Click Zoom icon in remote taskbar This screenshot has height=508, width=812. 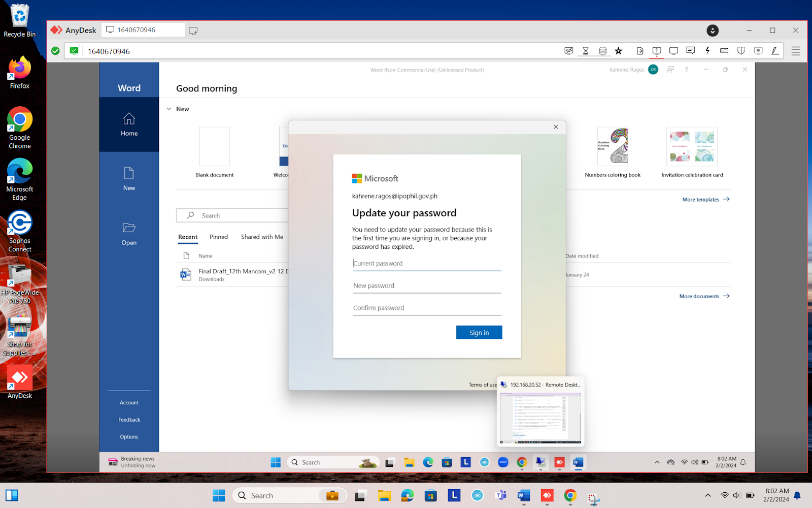(503, 462)
